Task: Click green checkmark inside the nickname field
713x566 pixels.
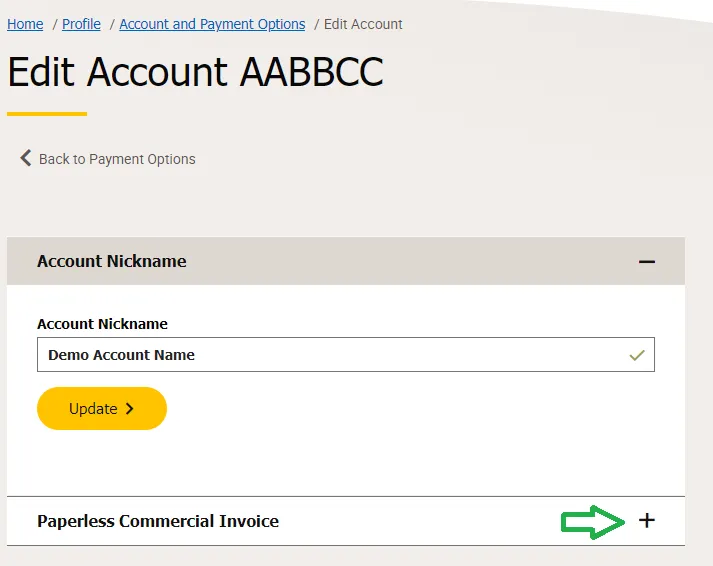Action: point(636,355)
